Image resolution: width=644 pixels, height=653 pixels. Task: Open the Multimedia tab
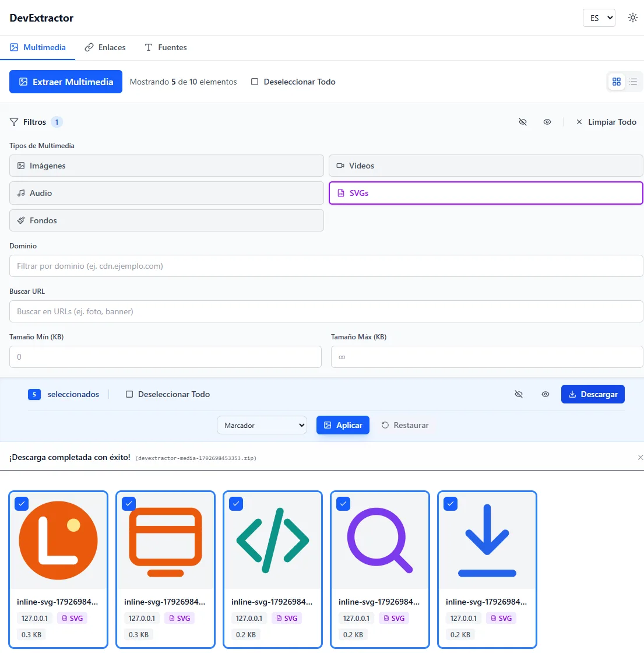tap(37, 47)
